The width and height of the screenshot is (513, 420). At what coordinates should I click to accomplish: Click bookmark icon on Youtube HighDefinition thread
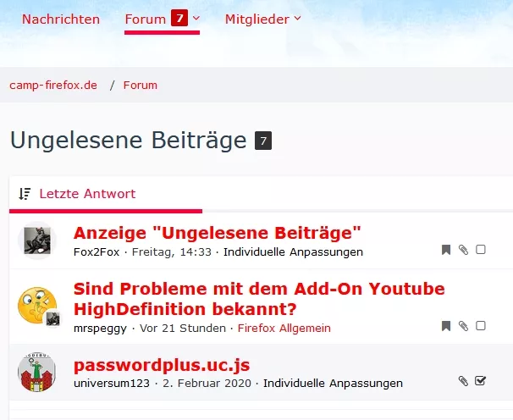click(446, 326)
